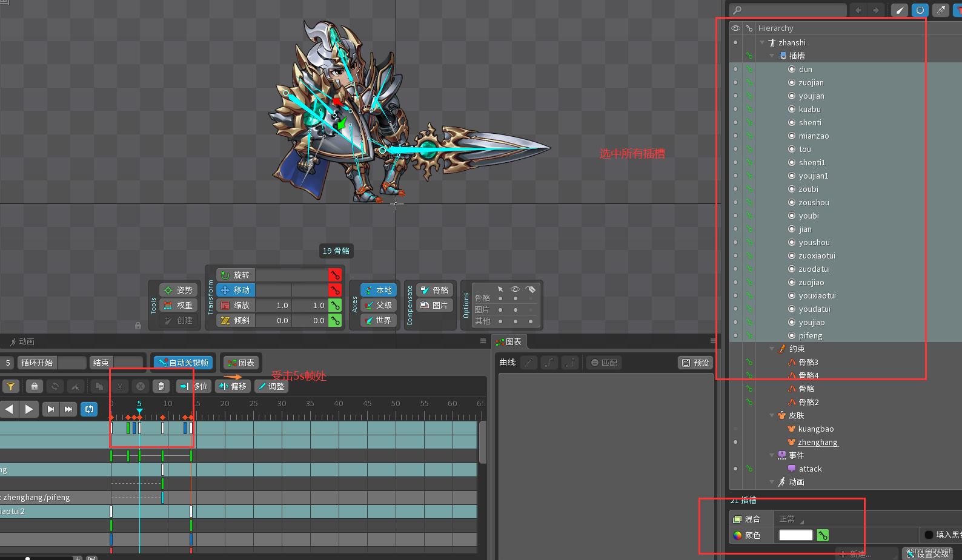Click the black 填入黑色 tint swatch

(x=929, y=535)
